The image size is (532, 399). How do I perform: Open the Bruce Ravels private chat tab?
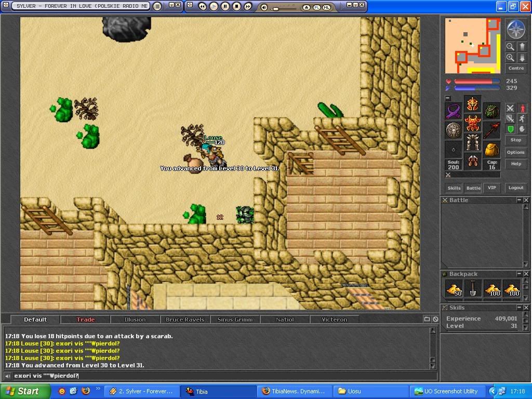(185, 320)
